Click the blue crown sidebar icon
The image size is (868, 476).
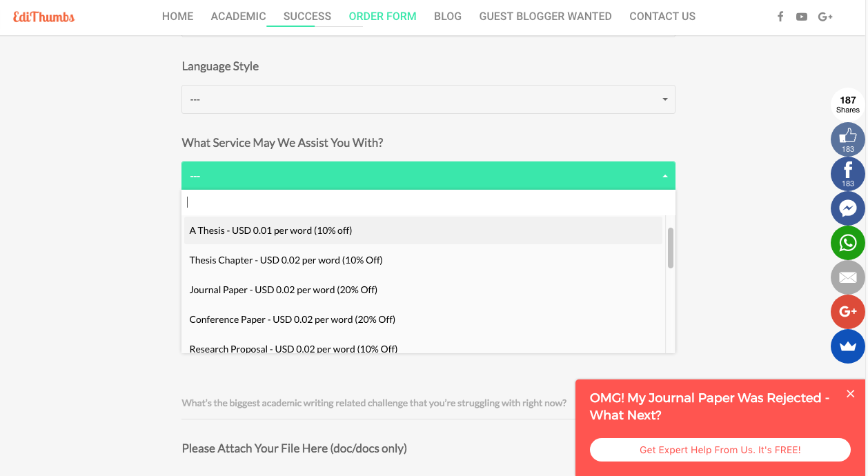847,346
